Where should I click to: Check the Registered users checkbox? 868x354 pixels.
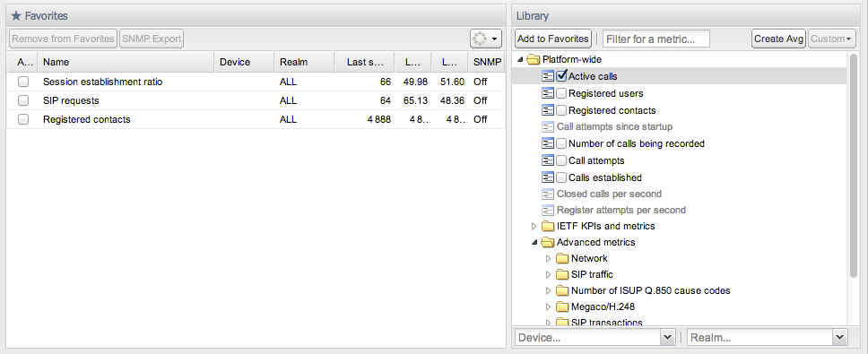[561, 93]
